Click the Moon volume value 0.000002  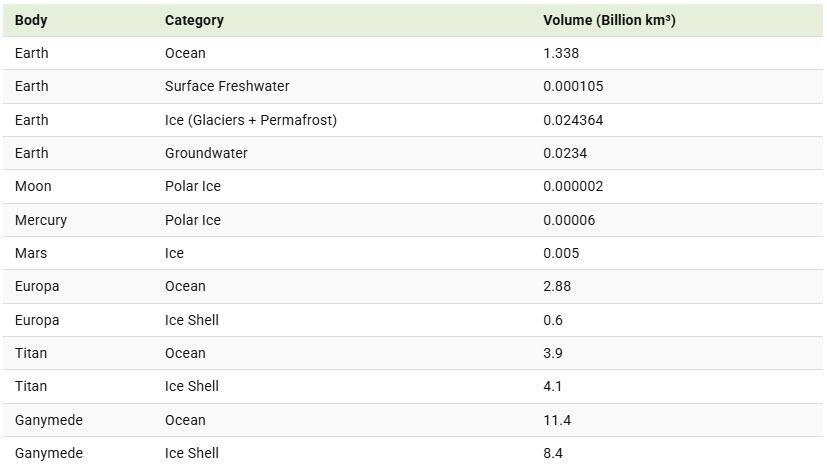573,186
